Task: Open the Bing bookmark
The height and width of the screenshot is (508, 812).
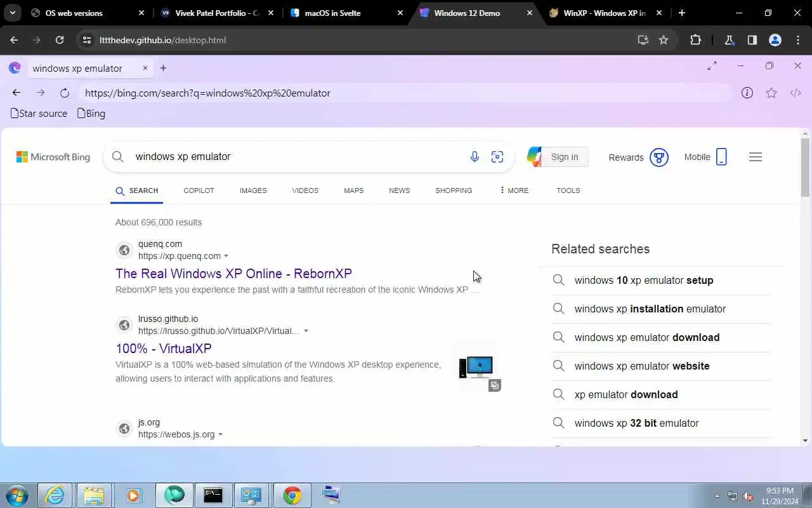Action: click(91, 113)
